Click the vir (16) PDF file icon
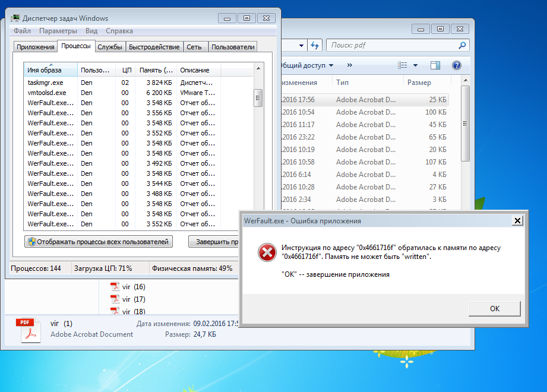The width and height of the screenshot is (547, 392). (x=115, y=287)
